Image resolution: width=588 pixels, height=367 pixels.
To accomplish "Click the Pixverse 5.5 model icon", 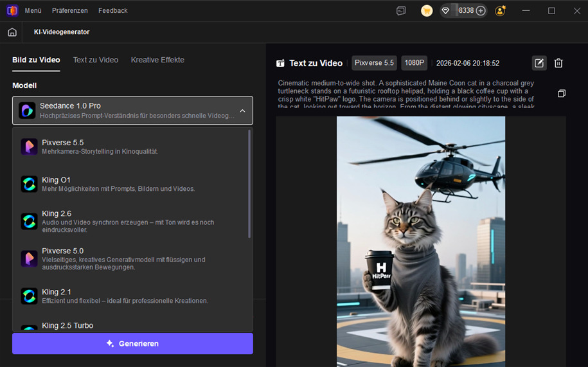I will (29, 147).
